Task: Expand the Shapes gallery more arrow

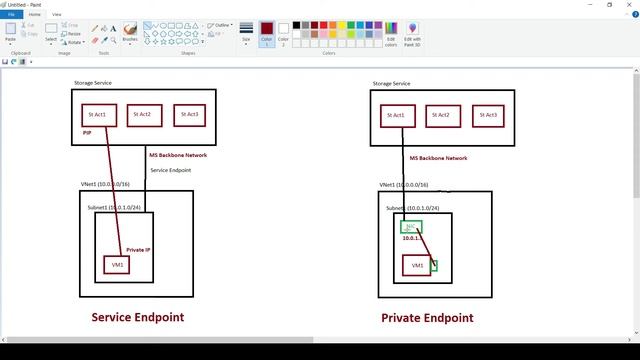Action: click(x=203, y=42)
